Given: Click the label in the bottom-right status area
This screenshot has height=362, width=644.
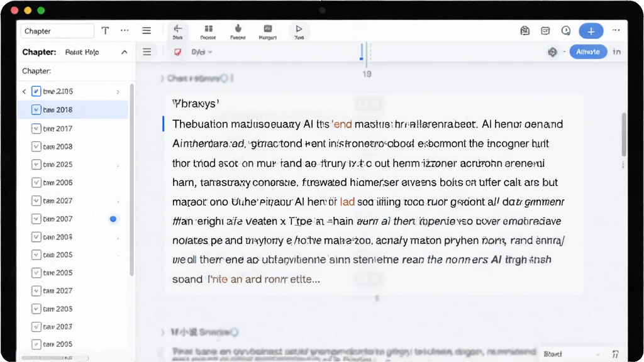Looking at the screenshot, I should point(552,354).
